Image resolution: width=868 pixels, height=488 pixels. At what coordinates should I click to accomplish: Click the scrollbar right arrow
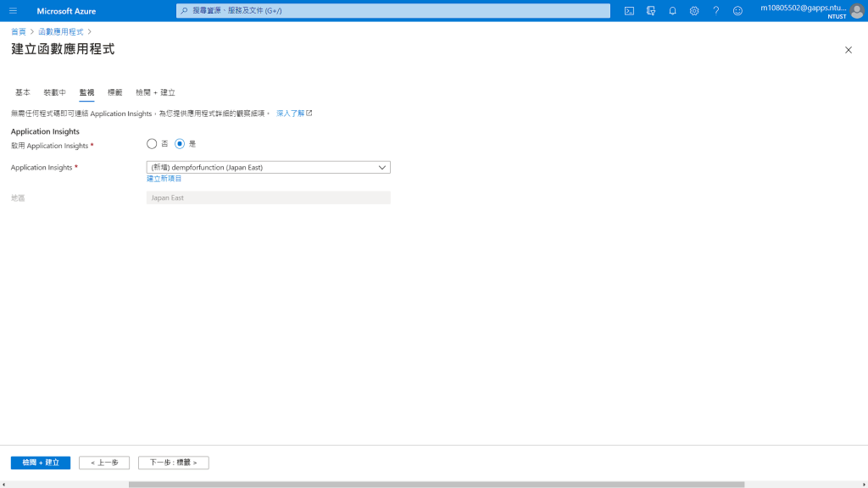[864, 485]
